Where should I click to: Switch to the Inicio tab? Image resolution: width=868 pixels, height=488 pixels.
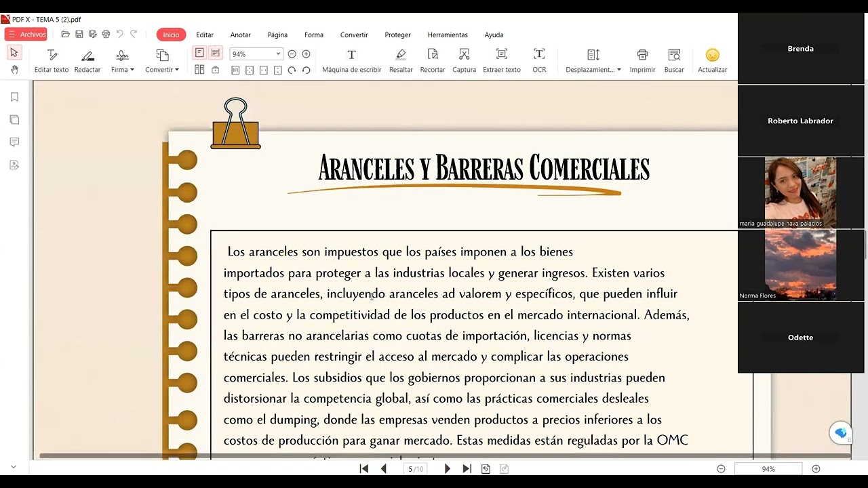click(171, 35)
